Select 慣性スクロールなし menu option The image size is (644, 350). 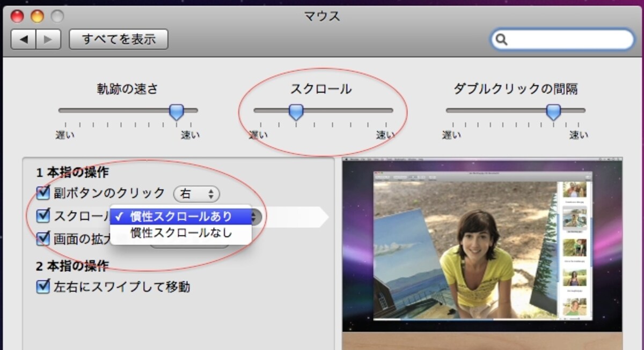click(x=181, y=233)
